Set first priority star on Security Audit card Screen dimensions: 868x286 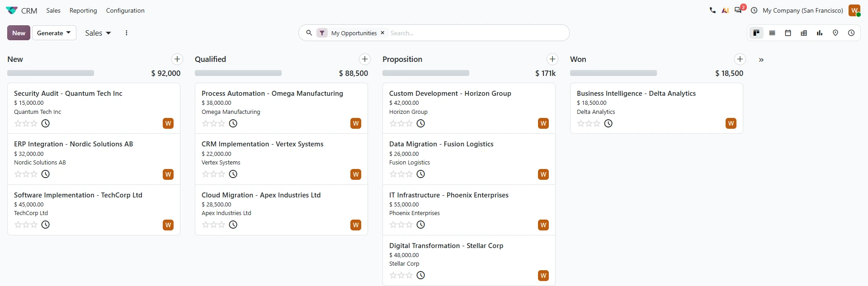(x=18, y=123)
